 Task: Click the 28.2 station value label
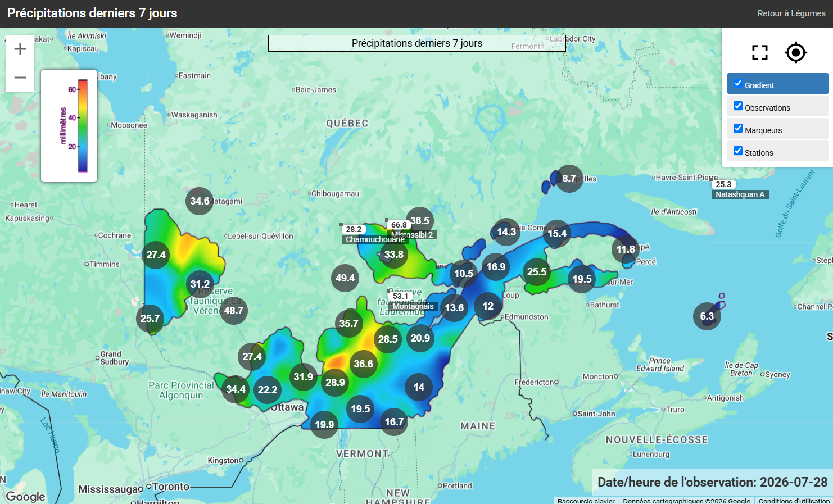(354, 229)
